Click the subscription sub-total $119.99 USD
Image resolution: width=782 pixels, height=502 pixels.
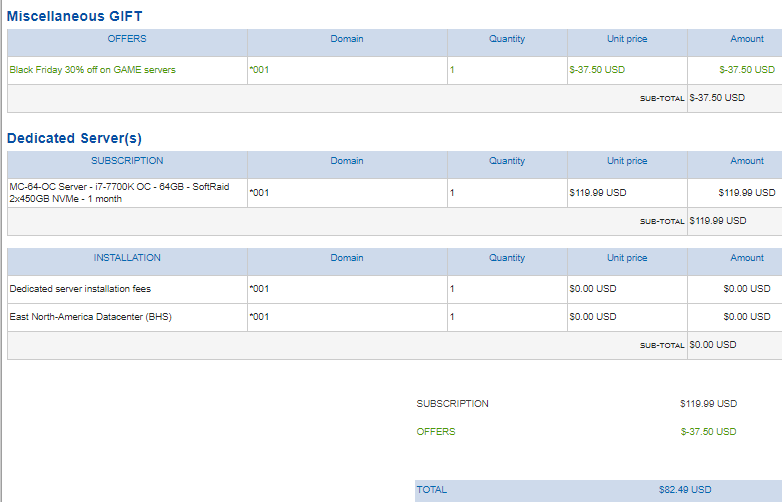tap(718, 220)
